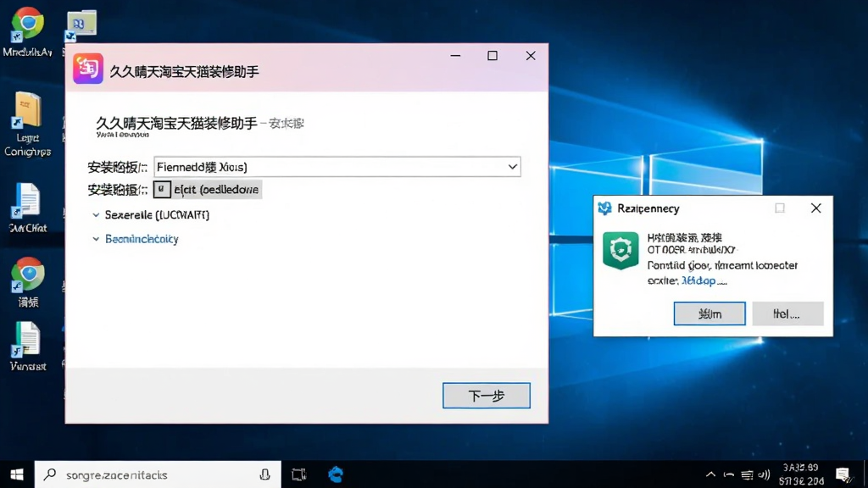This screenshot has height=488, width=868.
Task: Open the notification center icon
Action: tap(843, 474)
